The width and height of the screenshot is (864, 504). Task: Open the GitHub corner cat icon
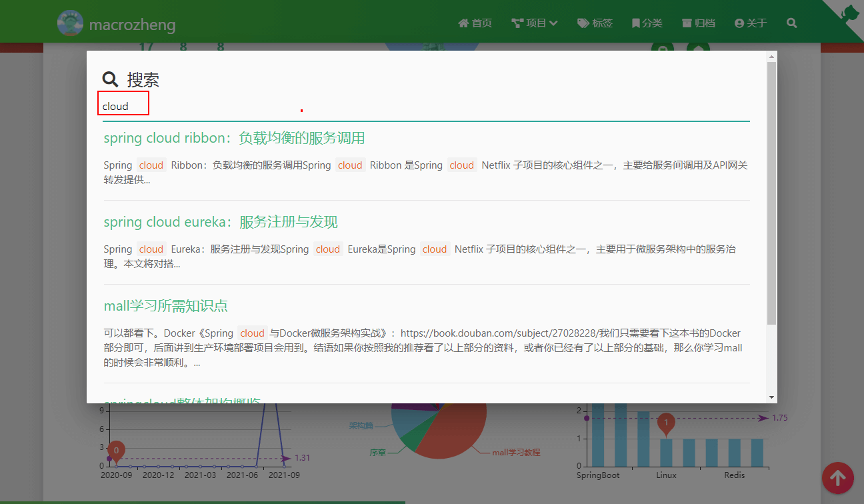point(850,13)
